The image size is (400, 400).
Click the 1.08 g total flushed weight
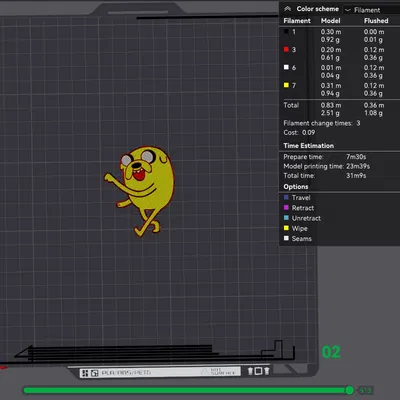click(x=373, y=113)
